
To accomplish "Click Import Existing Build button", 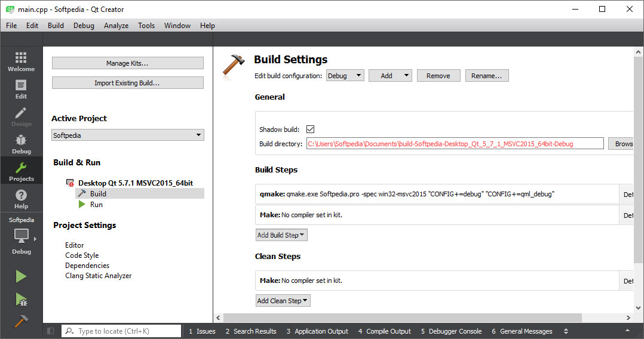I will (127, 83).
